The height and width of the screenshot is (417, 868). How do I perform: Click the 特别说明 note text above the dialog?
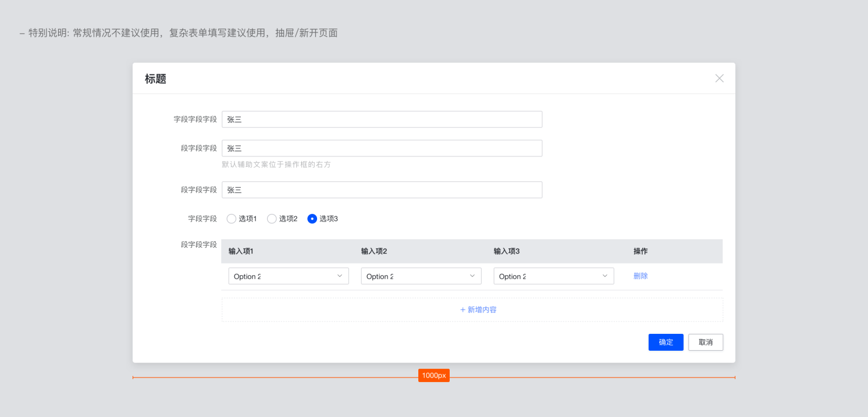coord(179,33)
